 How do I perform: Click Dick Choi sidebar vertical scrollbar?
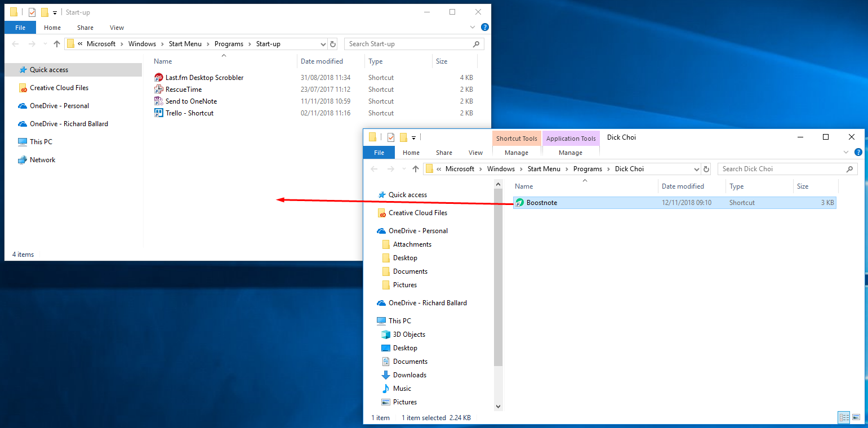498,276
